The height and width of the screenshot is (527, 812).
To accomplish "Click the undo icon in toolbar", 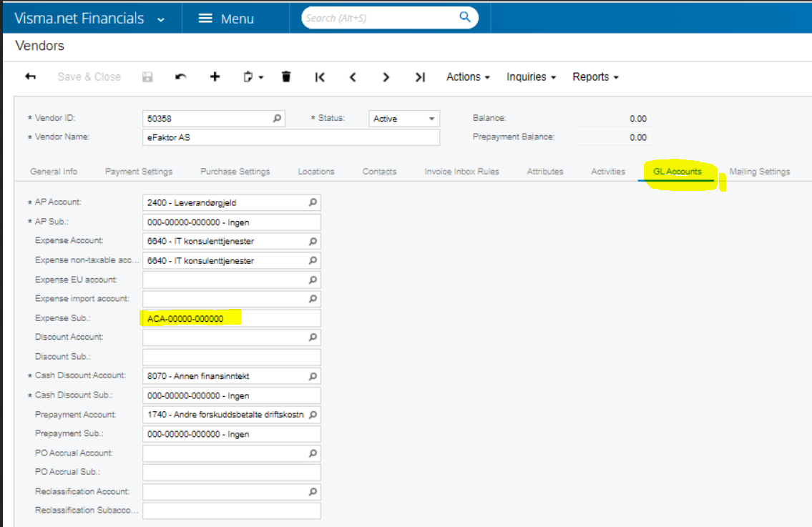I will click(181, 77).
